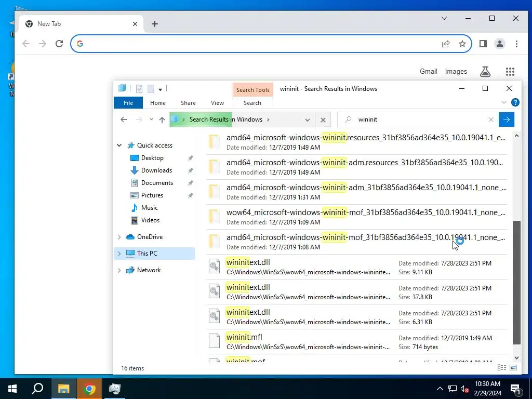Open the Search ribbon tab

(252, 103)
